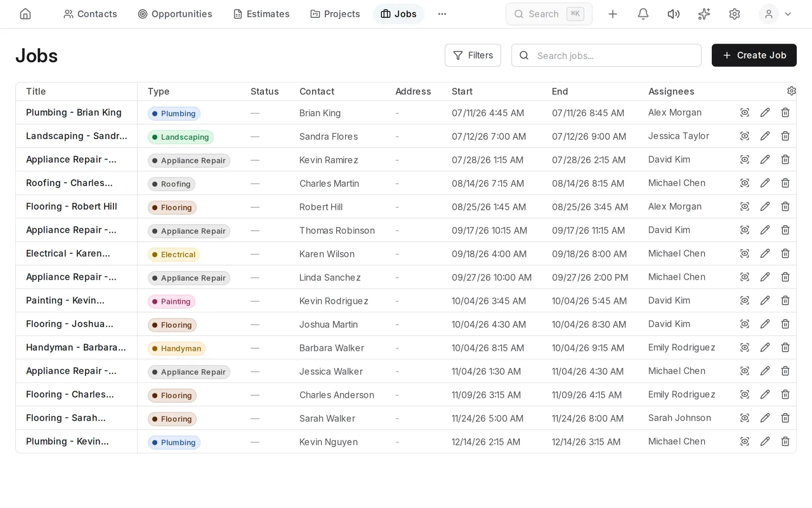Go to the Home icon
The height and width of the screenshot is (508, 812).
pyautogui.click(x=25, y=14)
